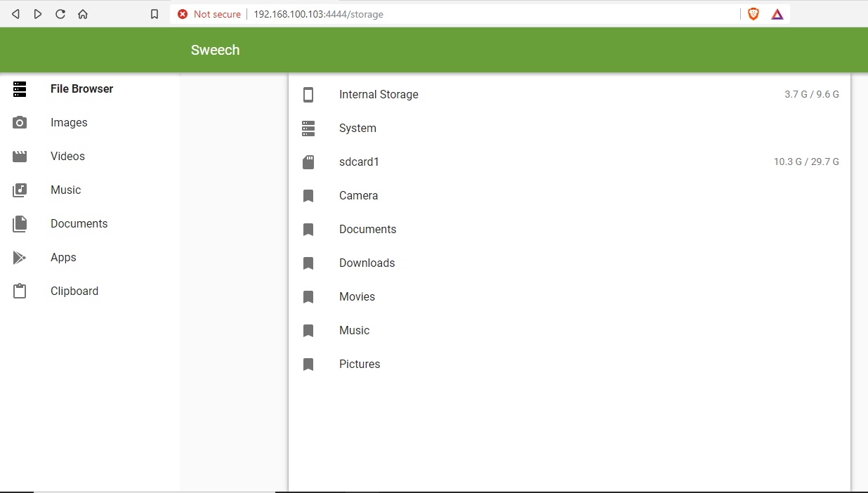
Task: Go to the Apps section
Action: click(x=90, y=258)
